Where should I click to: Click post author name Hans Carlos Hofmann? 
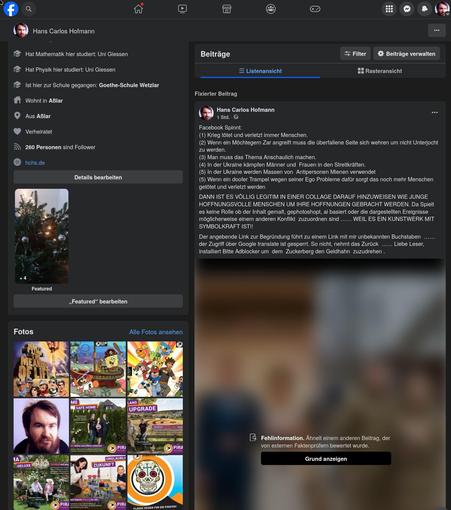point(246,110)
